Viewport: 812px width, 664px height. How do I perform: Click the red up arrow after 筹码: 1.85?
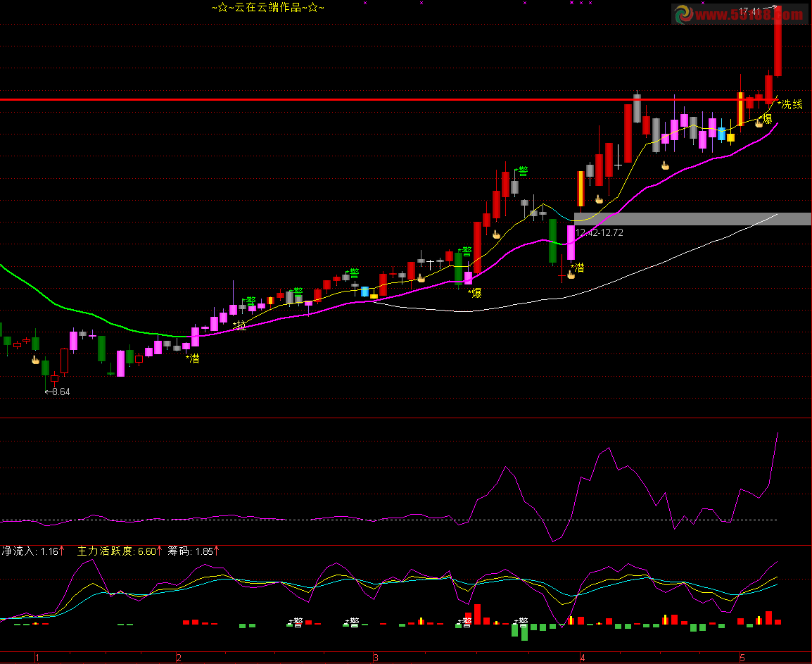point(217,551)
